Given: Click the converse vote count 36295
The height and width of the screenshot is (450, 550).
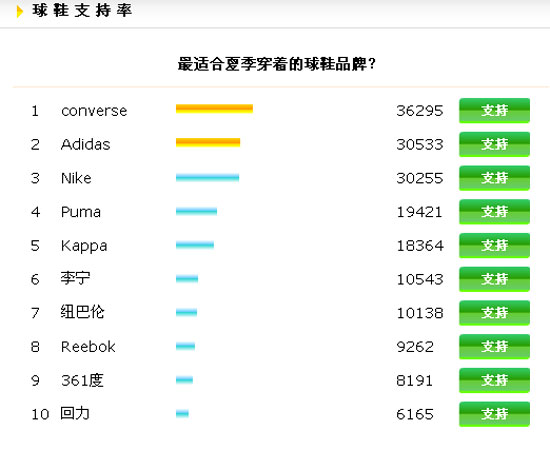Looking at the screenshot, I should 420,111.
